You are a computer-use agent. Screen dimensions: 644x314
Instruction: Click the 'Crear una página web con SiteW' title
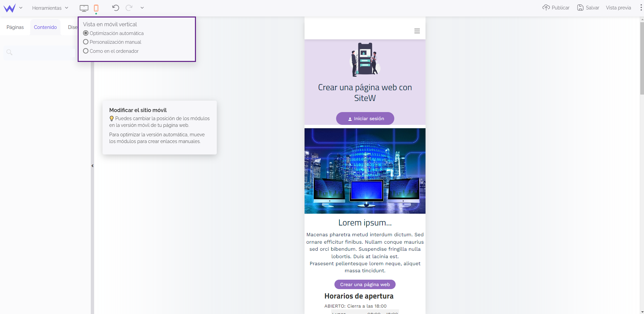click(x=365, y=93)
